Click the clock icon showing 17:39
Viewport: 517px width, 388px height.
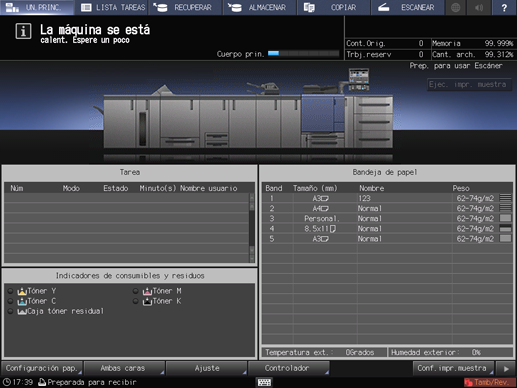click(x=7, y=382)
